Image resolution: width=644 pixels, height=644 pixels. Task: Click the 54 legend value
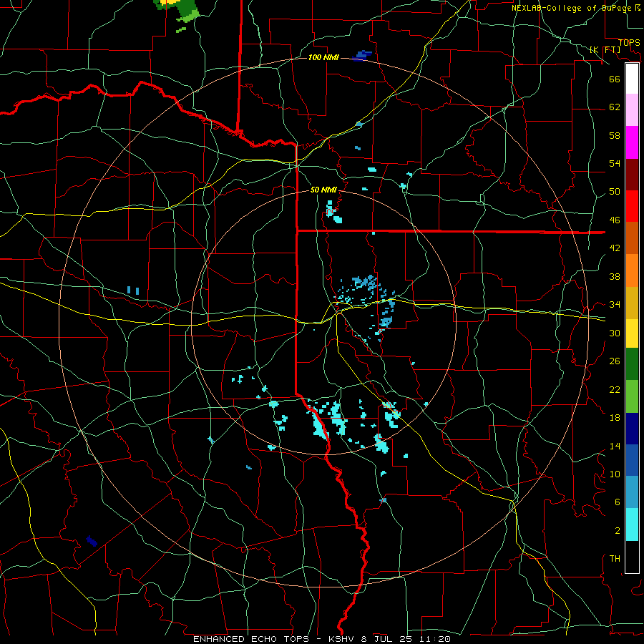615,163
